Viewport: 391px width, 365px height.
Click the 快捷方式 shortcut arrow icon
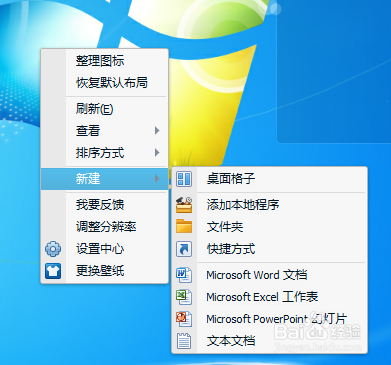click(x=184, y=249)
